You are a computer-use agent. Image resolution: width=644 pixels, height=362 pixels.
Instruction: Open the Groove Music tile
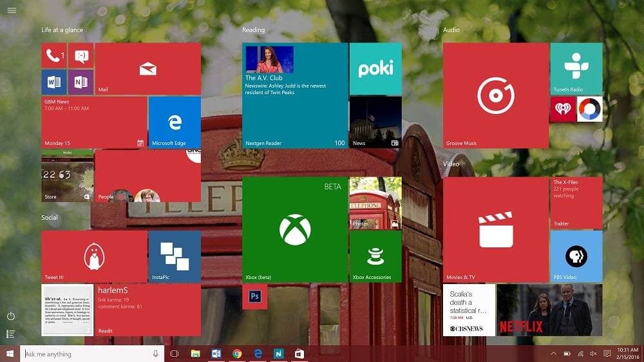[x=496, y=95]
